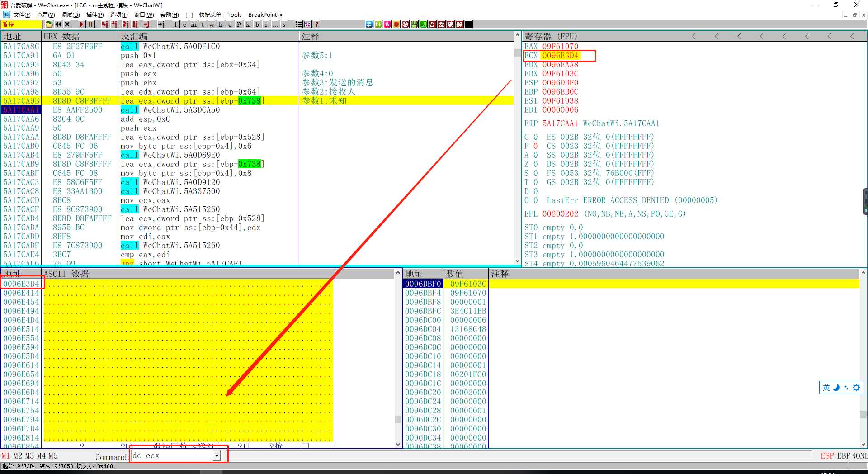
Task: Open the Run Trace with the '...' button
Action: [275, 24]
